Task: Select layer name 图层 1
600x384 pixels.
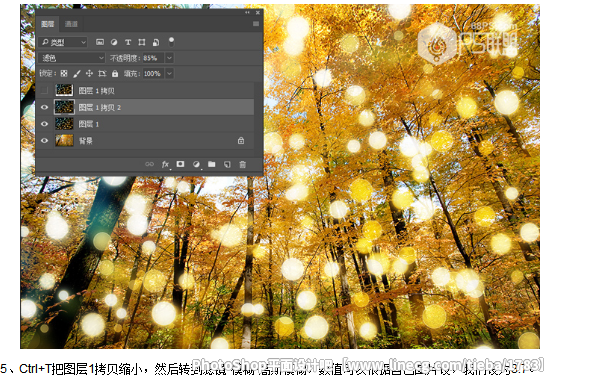Action: pyautogui.click(x=88, y=124)
